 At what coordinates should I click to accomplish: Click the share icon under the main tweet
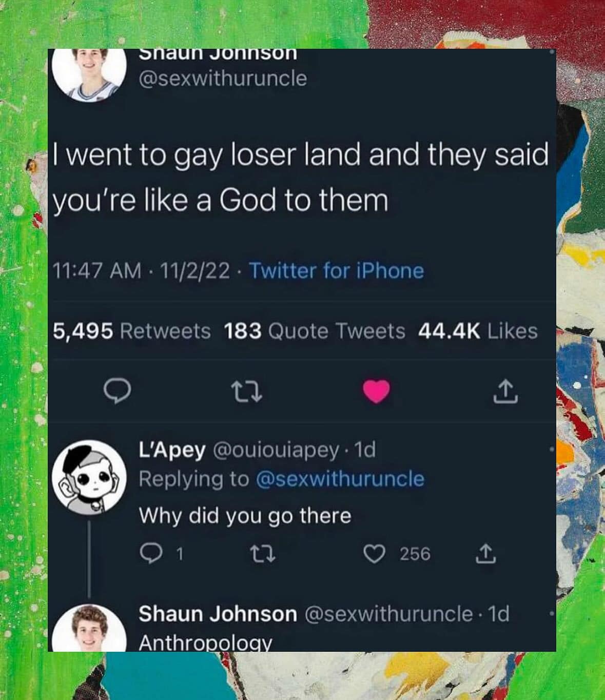[x=505, y=392]
